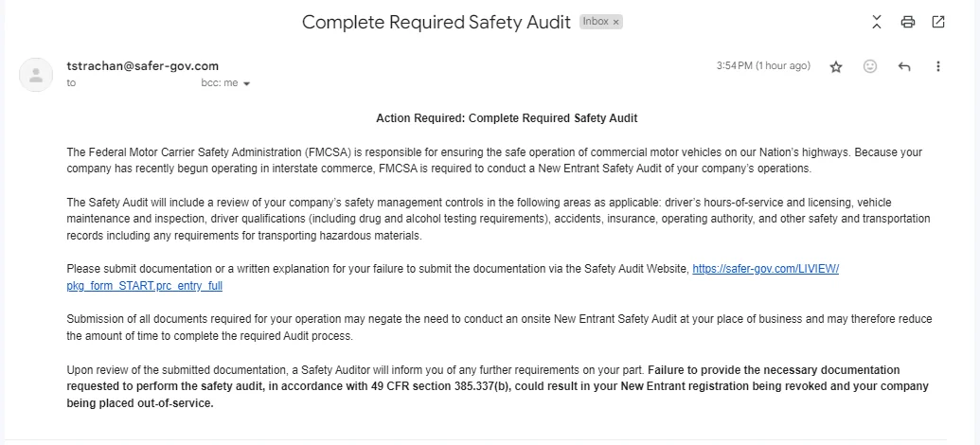Click the sender's profile avatar
980x445 pixels.
click(36, 74)
